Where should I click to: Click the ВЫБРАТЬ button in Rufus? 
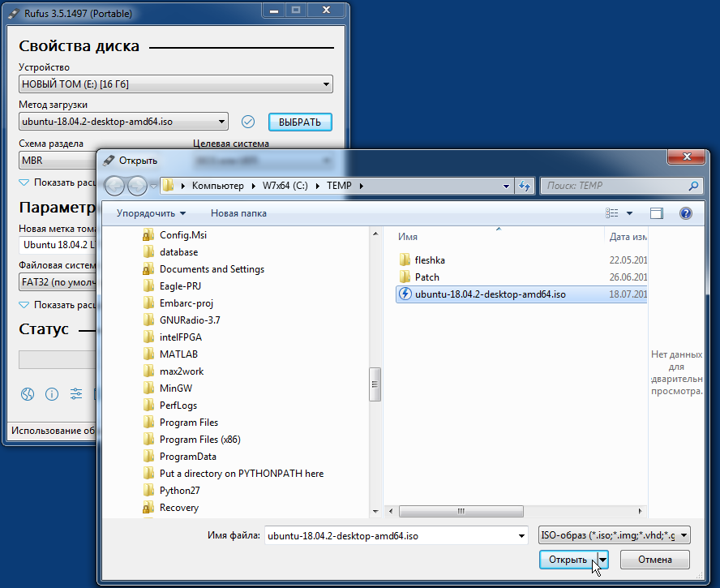coord(300,122)
